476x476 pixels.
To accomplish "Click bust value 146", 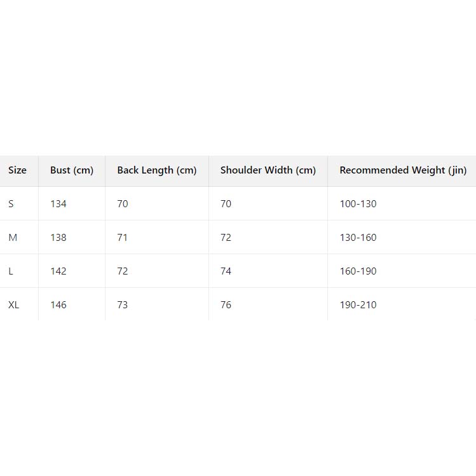I will pyautogui.click(x=58, y=305).
